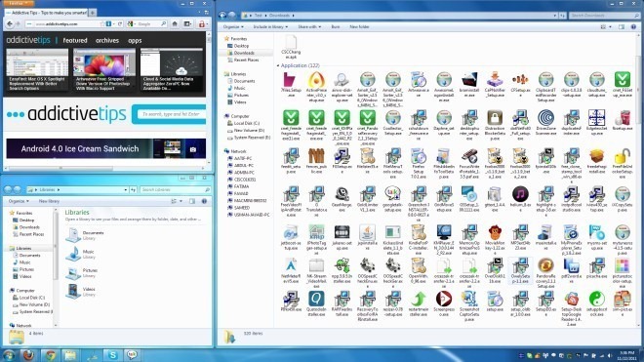
Task: Collapse the Application (122) group
Action: click(x=278, y=65)
